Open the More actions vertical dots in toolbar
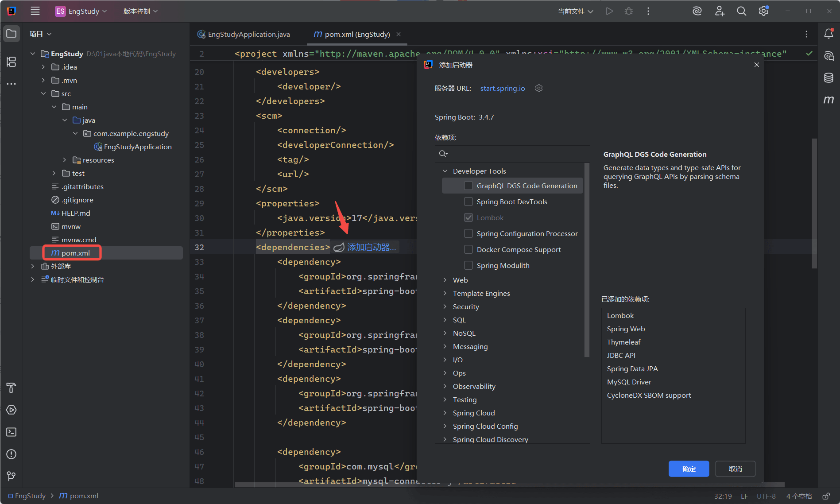 point(648,11)
